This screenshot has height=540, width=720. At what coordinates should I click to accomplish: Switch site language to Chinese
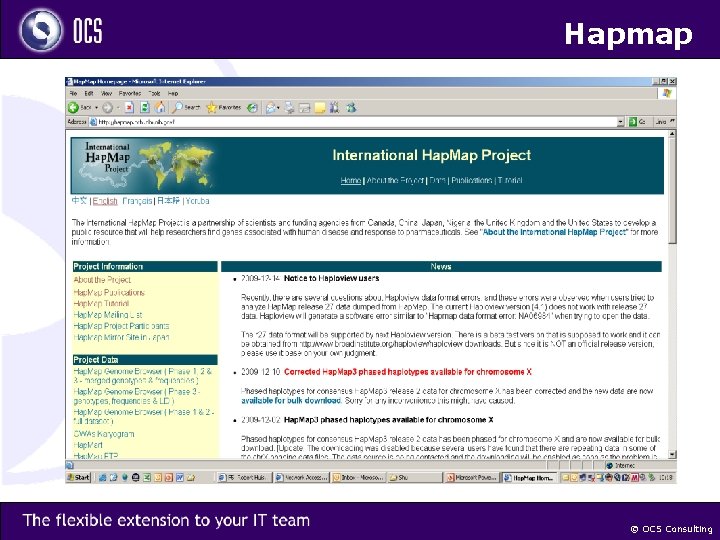click(x=79, y=201)
